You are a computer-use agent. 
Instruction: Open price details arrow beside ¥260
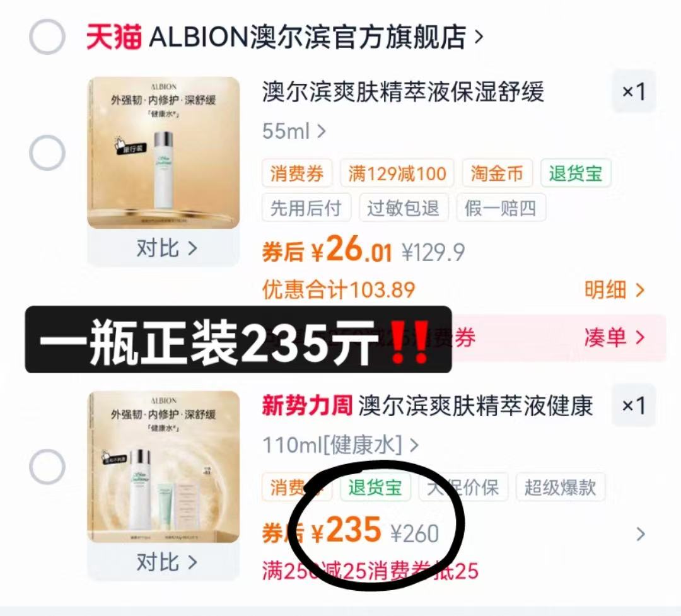click(x=640, y=534)
